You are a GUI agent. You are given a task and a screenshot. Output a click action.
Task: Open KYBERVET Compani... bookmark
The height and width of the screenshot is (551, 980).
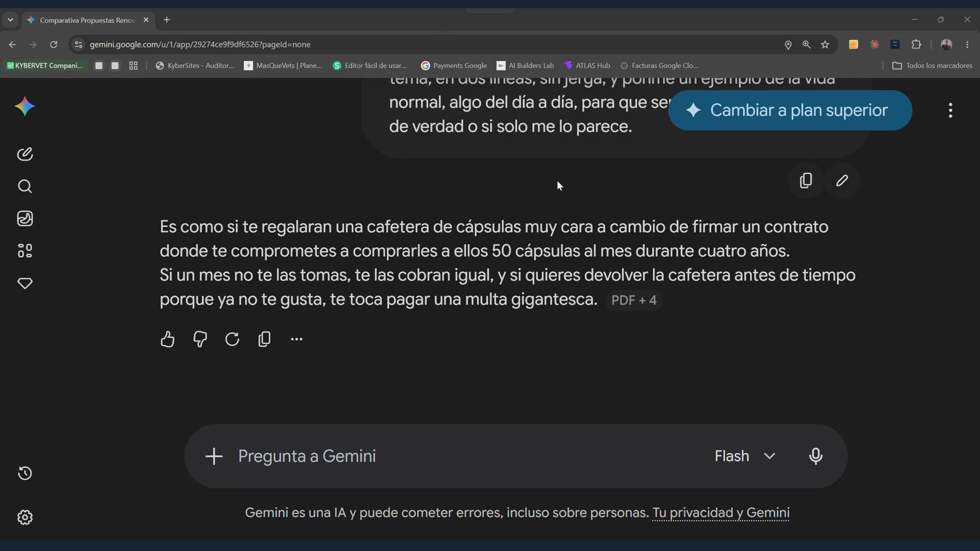(45, 65)
